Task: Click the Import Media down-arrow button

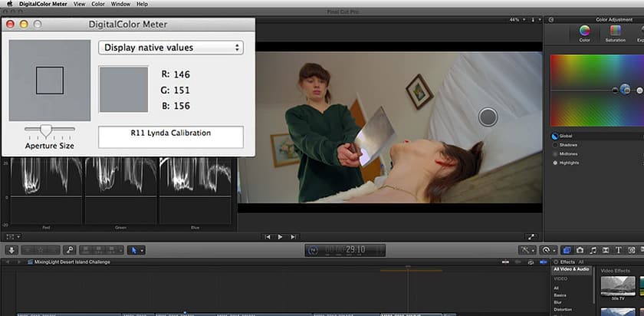Action: [11, 250]
